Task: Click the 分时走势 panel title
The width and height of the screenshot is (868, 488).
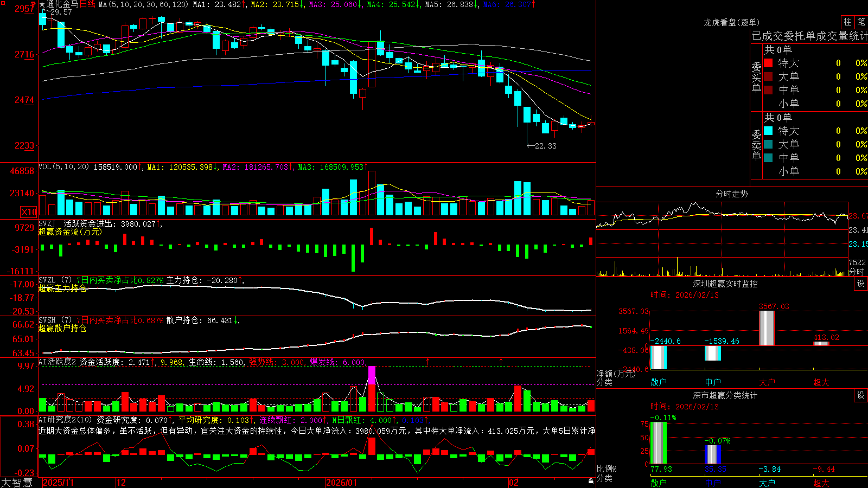Action: [731, 194]
